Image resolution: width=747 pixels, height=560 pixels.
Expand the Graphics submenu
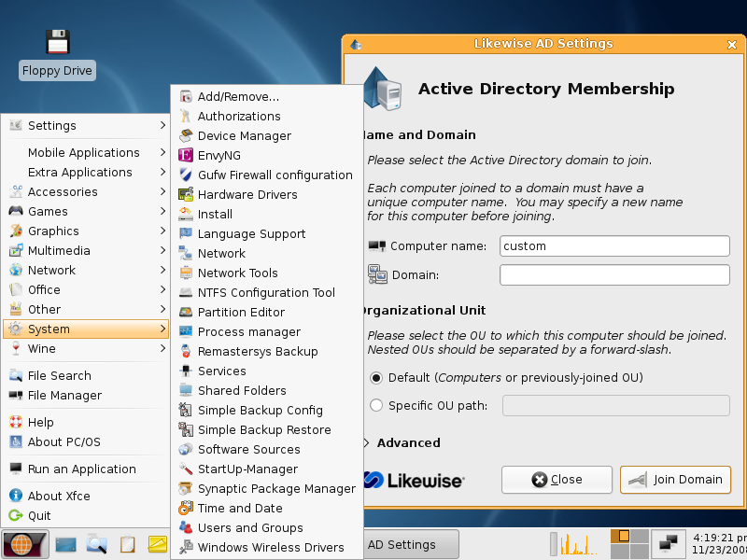86,231
